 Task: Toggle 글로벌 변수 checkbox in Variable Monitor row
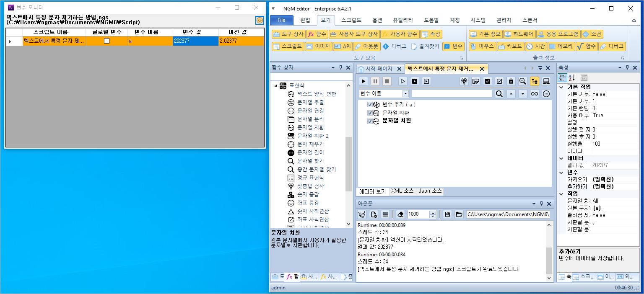[x=106, y=41]
